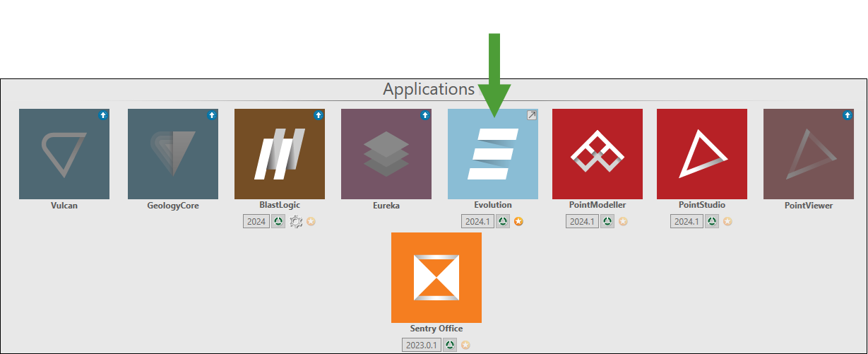Click the Vulcan name label
The height and width of the screenshot is (354, 868).
click(64, 206)
